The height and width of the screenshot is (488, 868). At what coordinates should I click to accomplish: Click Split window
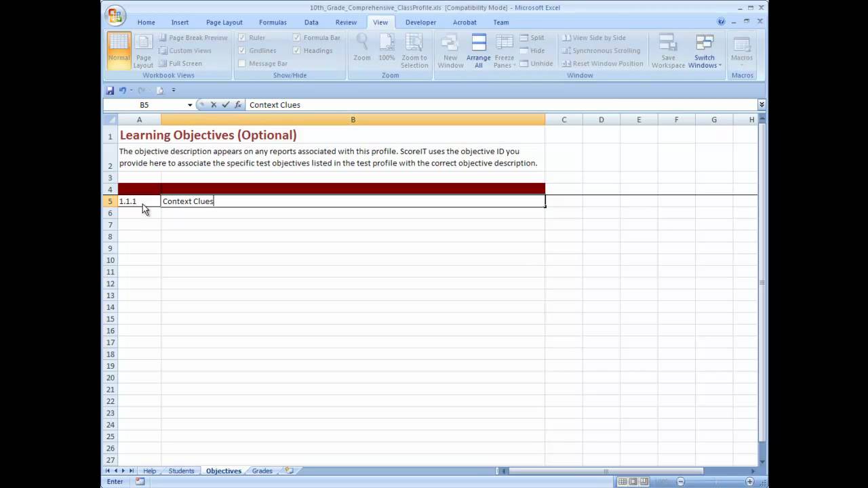532,38
